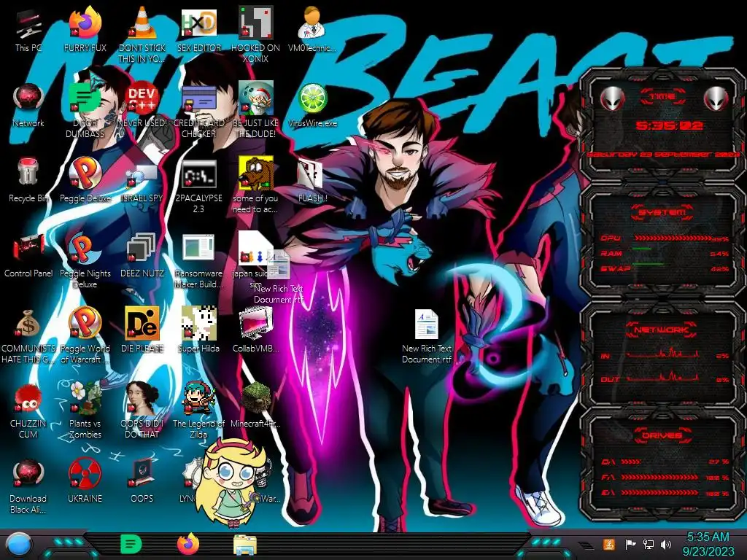Select the Download Black Ali icon

[x=28, y=486]
